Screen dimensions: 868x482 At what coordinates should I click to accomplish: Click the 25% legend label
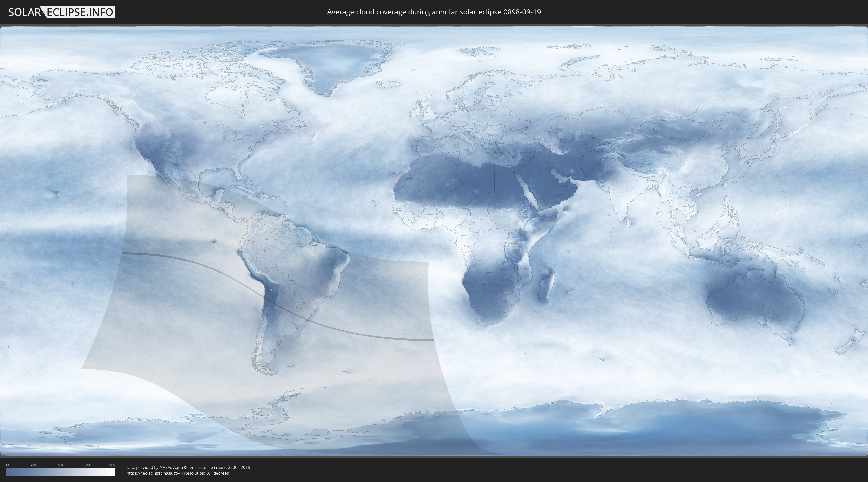pos(33,465)
